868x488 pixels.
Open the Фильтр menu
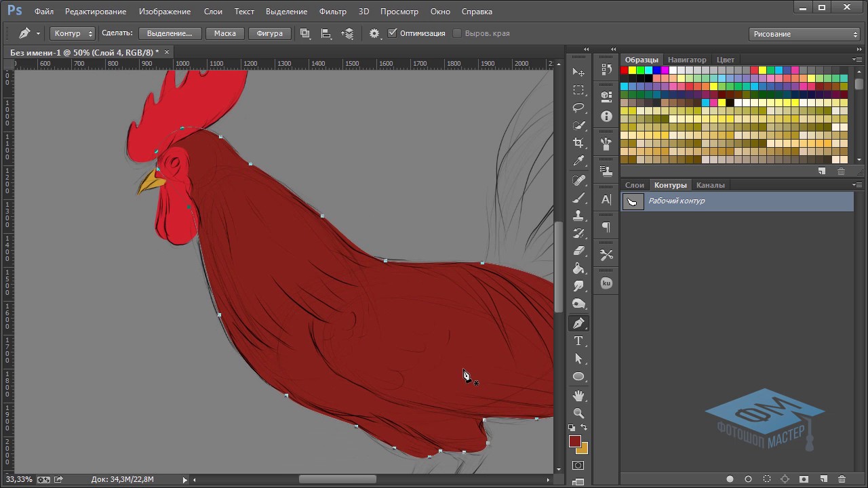[332, 12]
